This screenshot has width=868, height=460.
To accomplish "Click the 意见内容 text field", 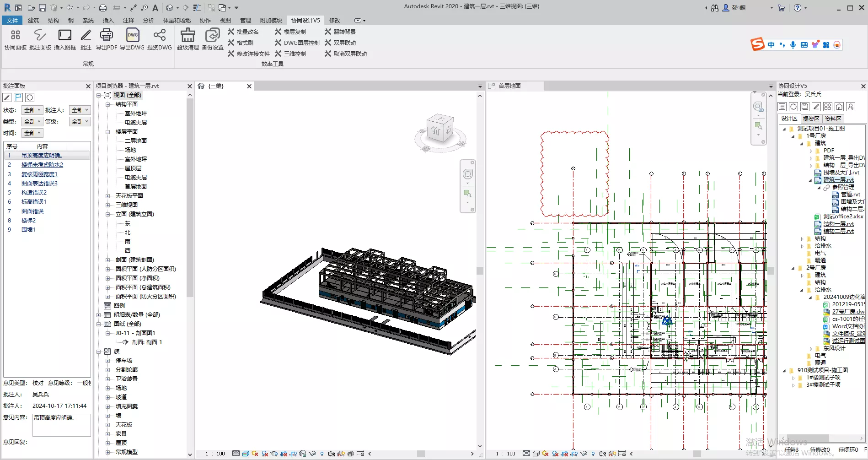I will 62,425.
